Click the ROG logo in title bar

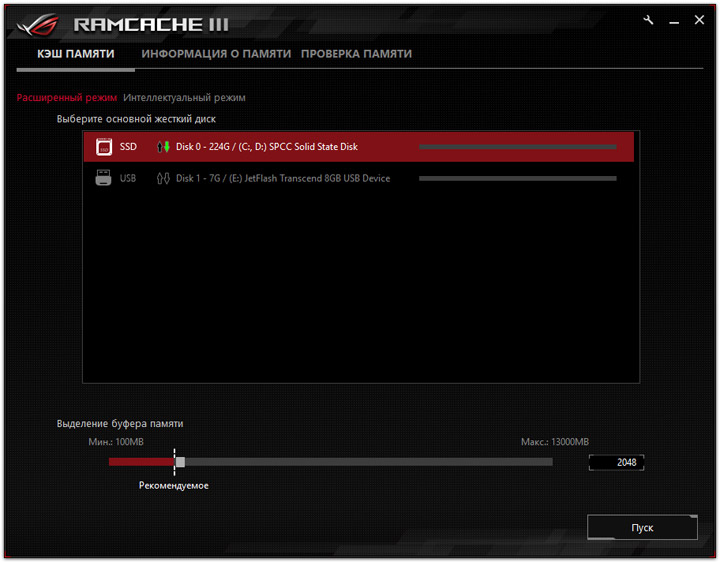pyautogui.click(x=38, y=24)
